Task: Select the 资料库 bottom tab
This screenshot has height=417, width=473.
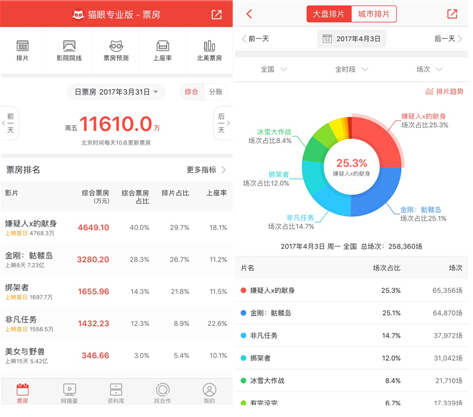Action: (116, 393)
